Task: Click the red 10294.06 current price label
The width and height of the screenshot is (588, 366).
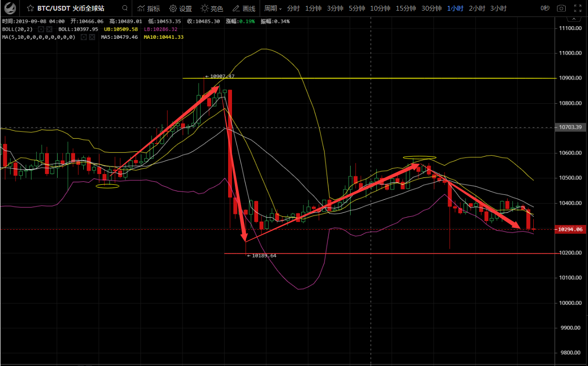Action: point(570,229)
